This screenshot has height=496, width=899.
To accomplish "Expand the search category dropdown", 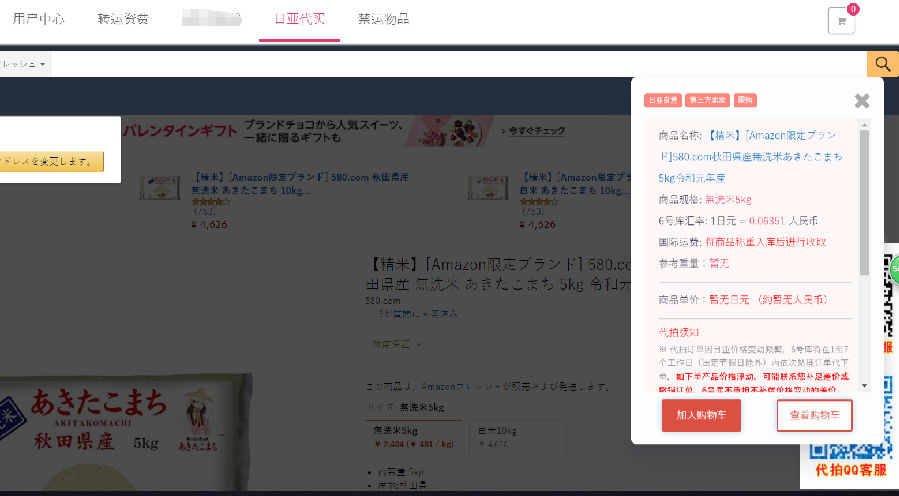I will click(25, 64).
